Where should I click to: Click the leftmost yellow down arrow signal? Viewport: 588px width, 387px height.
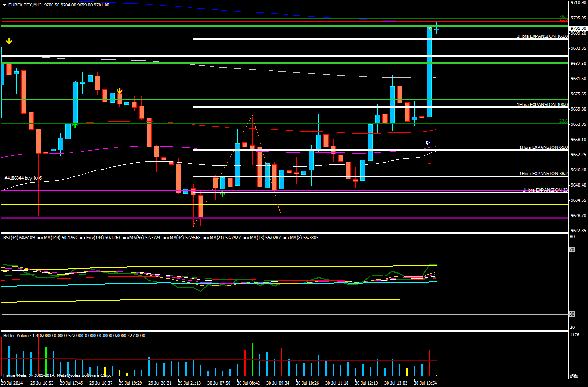9,41
